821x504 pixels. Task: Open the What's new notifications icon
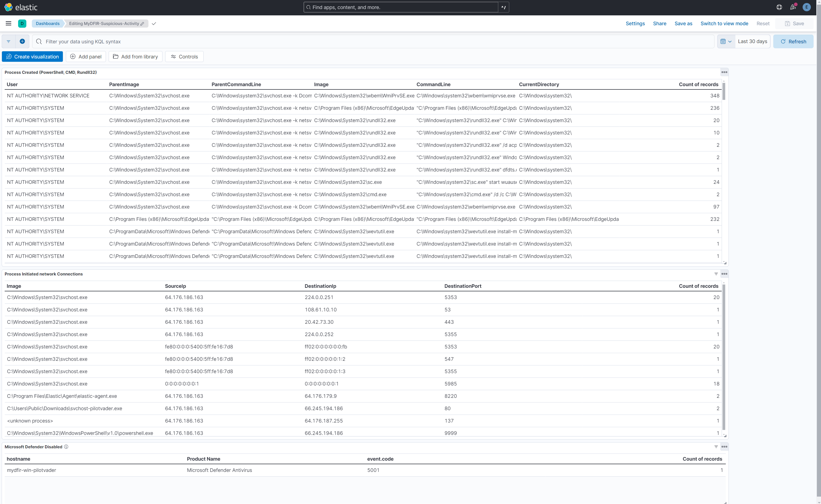(x=793, y=7)
